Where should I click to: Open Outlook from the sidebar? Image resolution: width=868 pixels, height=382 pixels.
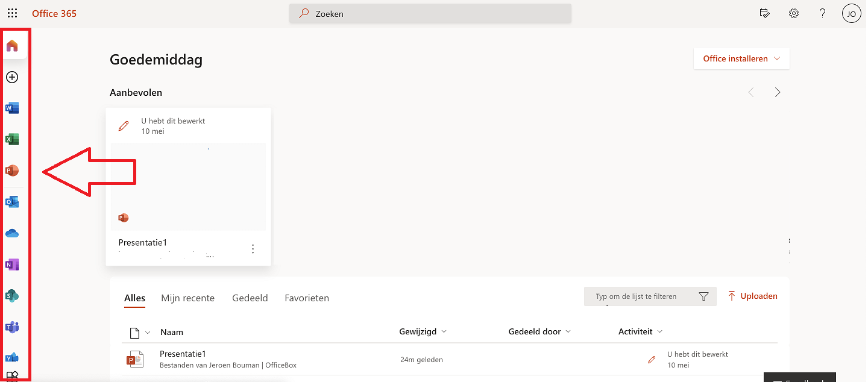(12, 202)
